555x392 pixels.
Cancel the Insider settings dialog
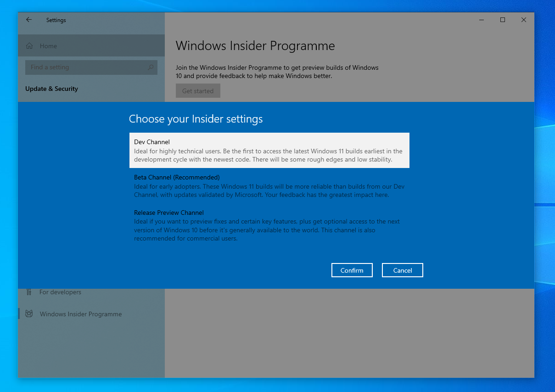click(402, 270)
